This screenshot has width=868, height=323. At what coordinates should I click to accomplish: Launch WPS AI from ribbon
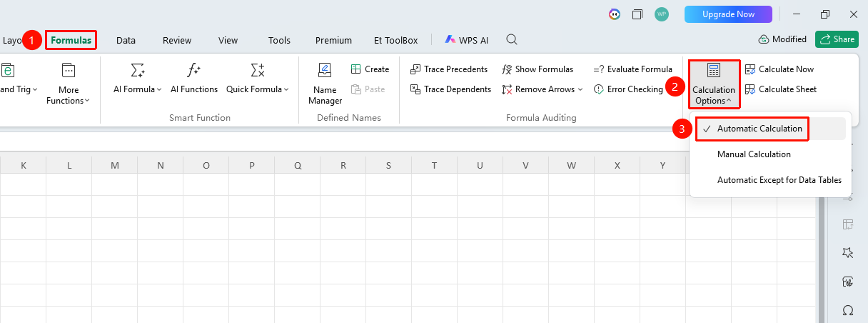(x=466, y=41)
